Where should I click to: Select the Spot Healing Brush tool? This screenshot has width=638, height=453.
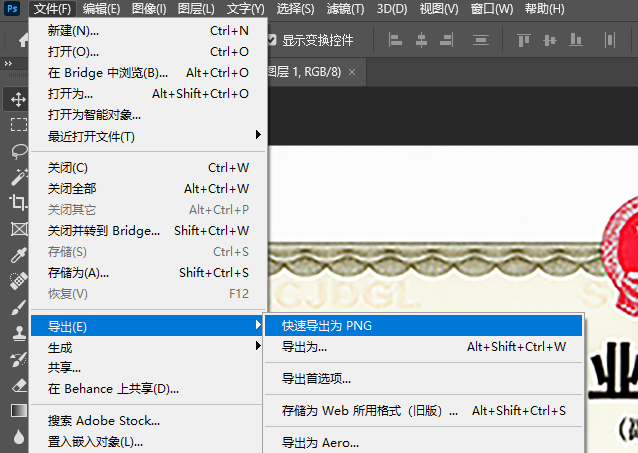coord(19,281)
